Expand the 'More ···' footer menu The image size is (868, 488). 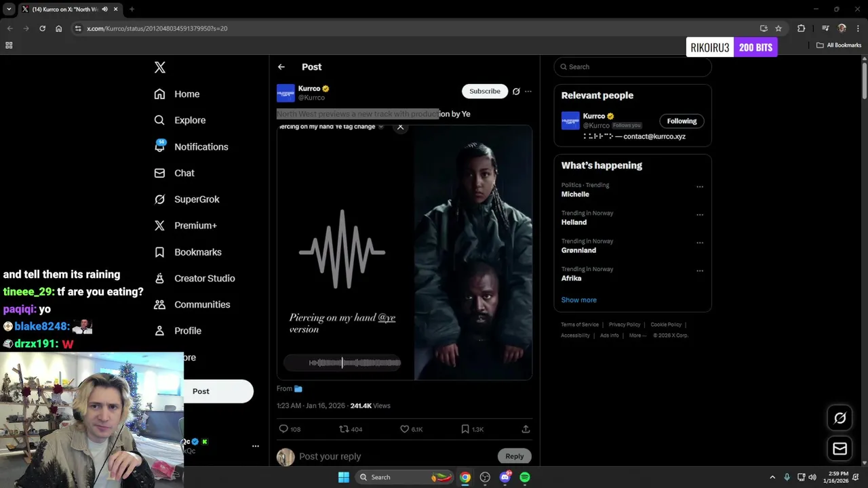tap(637, 335)
